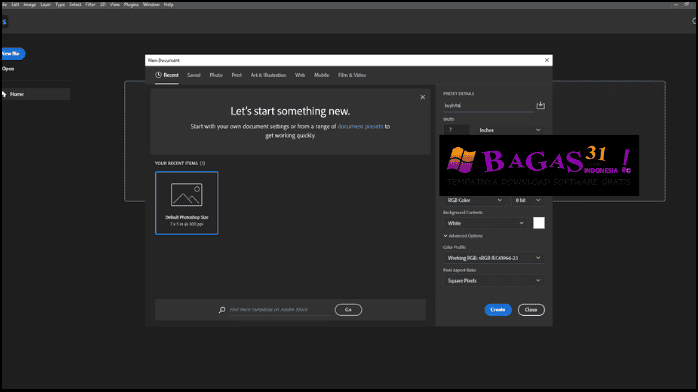This screenshot has height=392, width=698.
Task: Click the 'Find more templates on Adobe Stock' field
Action: point(280,310)
